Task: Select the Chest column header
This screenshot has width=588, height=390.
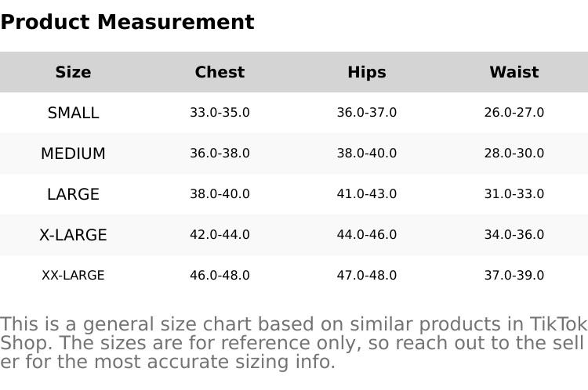Action: click(x=220, y=72)
